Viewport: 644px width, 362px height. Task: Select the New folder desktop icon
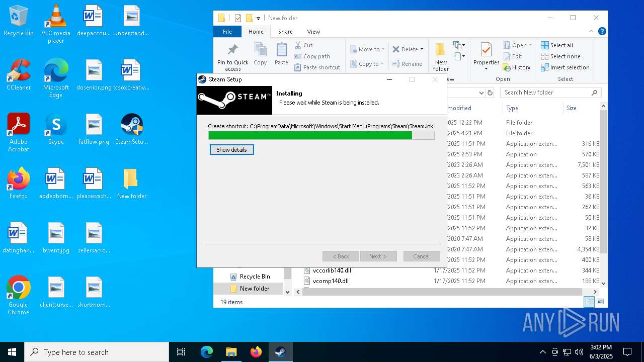point(131,183)
